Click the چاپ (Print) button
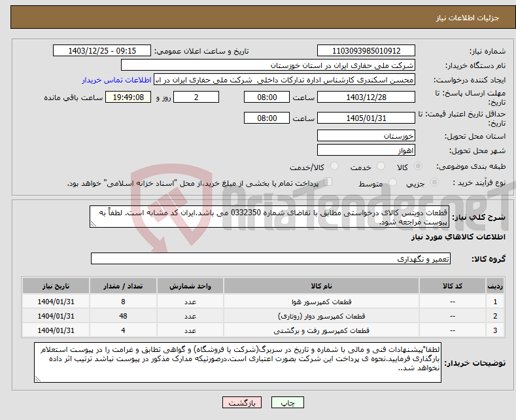Screen dimensions: 516x420 (287, 402)
